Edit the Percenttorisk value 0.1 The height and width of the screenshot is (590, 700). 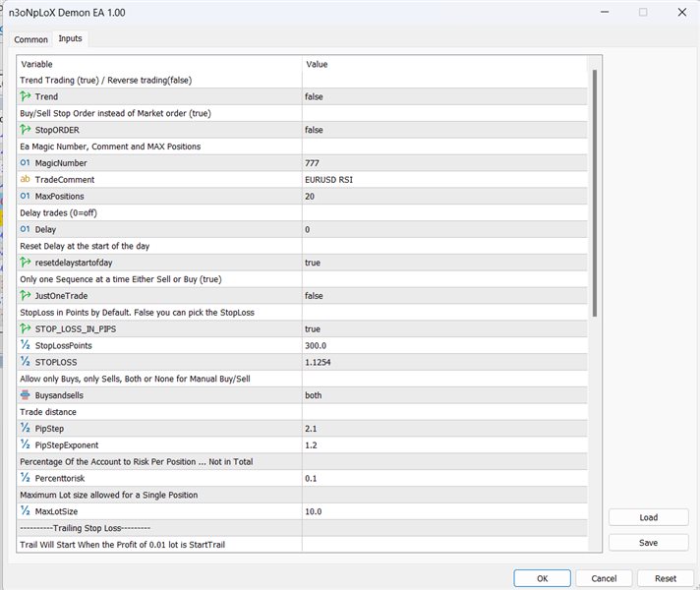[444, 478]
